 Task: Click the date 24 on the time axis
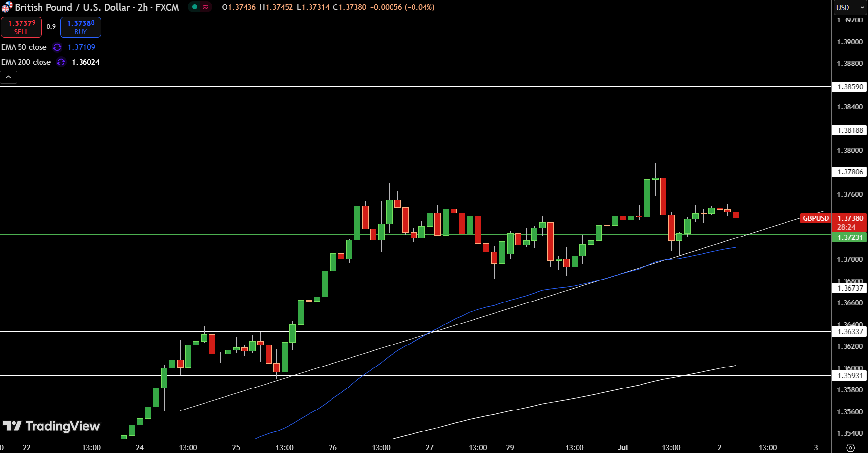(x=140, y=448)
